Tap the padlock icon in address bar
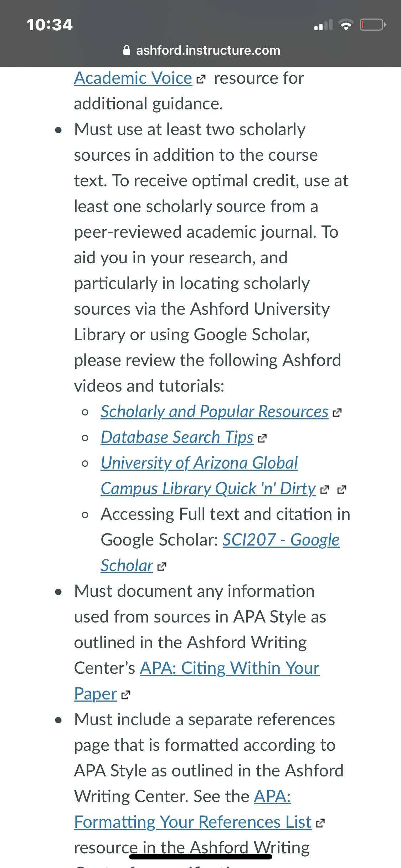 pyautogui.click(x=127, y=50)
